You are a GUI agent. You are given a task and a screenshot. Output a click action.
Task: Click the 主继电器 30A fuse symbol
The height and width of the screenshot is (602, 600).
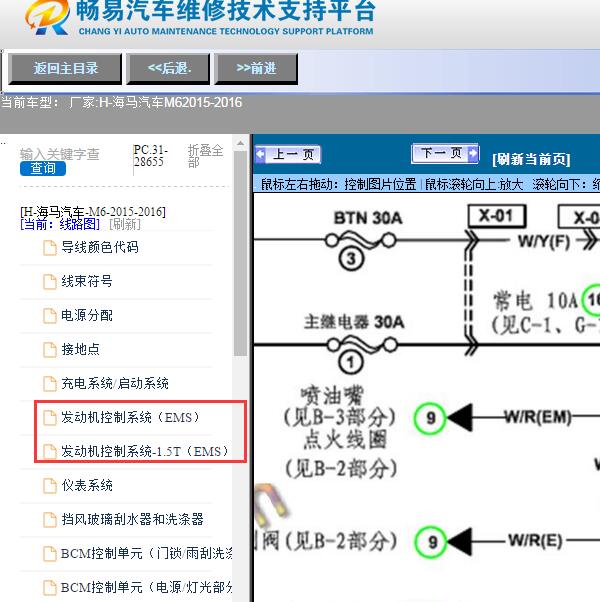362,344
